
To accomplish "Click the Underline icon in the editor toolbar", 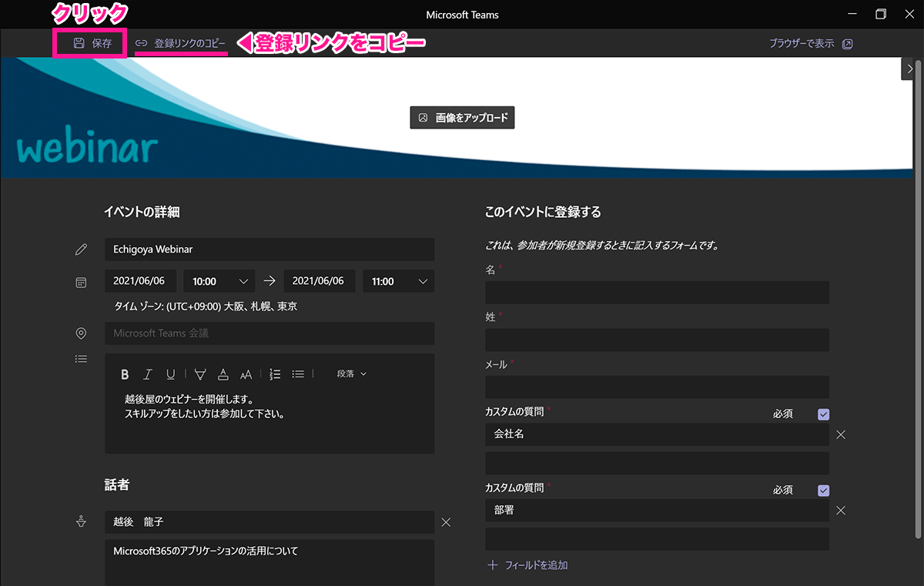I will tap(170, 374).
